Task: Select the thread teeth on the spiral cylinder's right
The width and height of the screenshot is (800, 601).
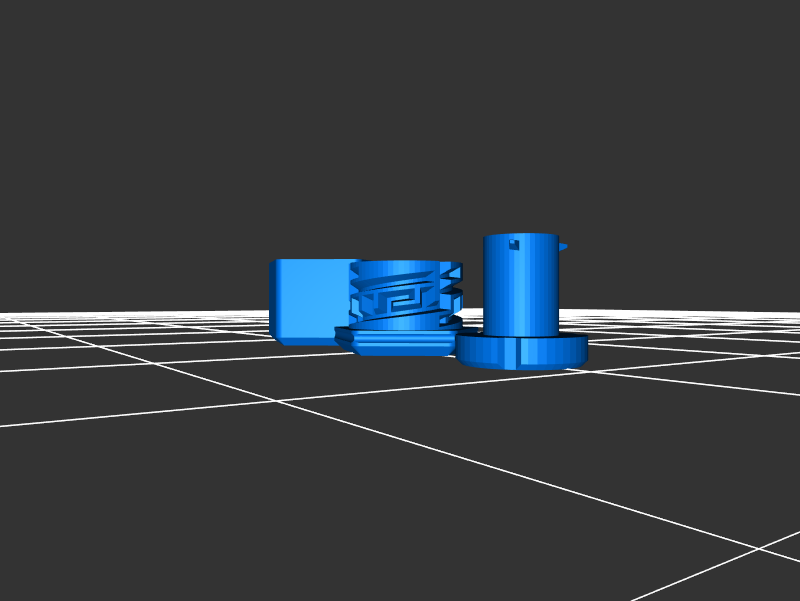Action: [x=453, y=283]
